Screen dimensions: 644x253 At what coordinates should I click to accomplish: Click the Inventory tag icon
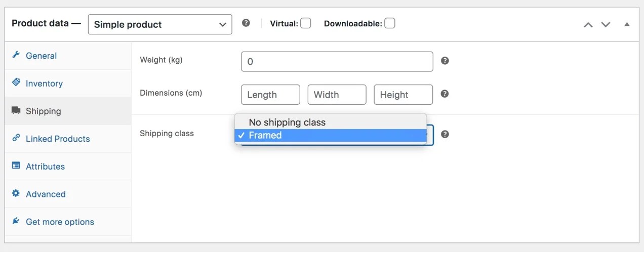pos(16,83)
